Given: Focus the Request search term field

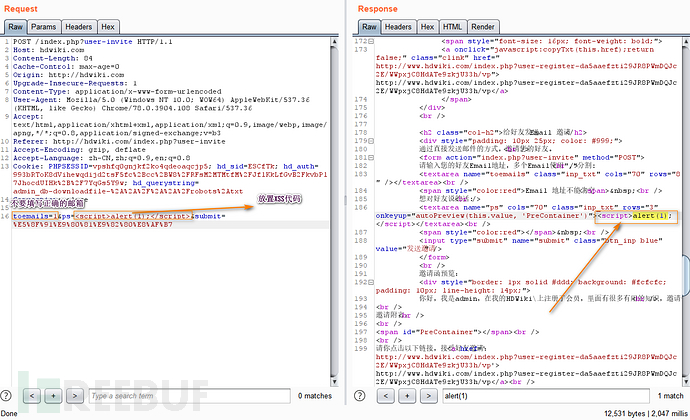Looking at the screenshot, I should [190, 396].
